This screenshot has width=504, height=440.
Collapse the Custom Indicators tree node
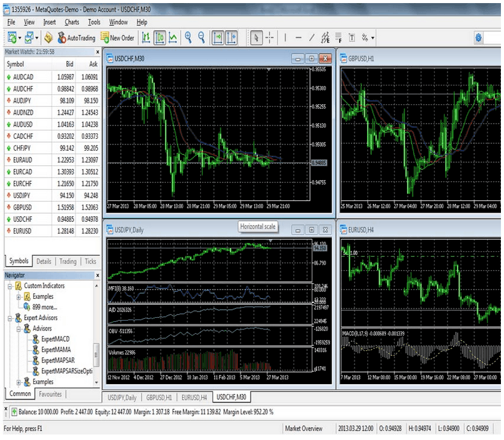point(10,286)
